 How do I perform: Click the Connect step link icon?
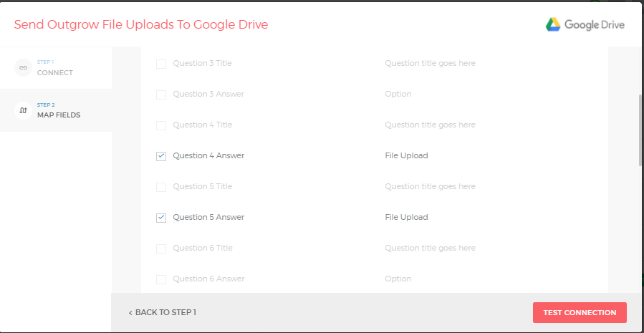click(23, 68)
